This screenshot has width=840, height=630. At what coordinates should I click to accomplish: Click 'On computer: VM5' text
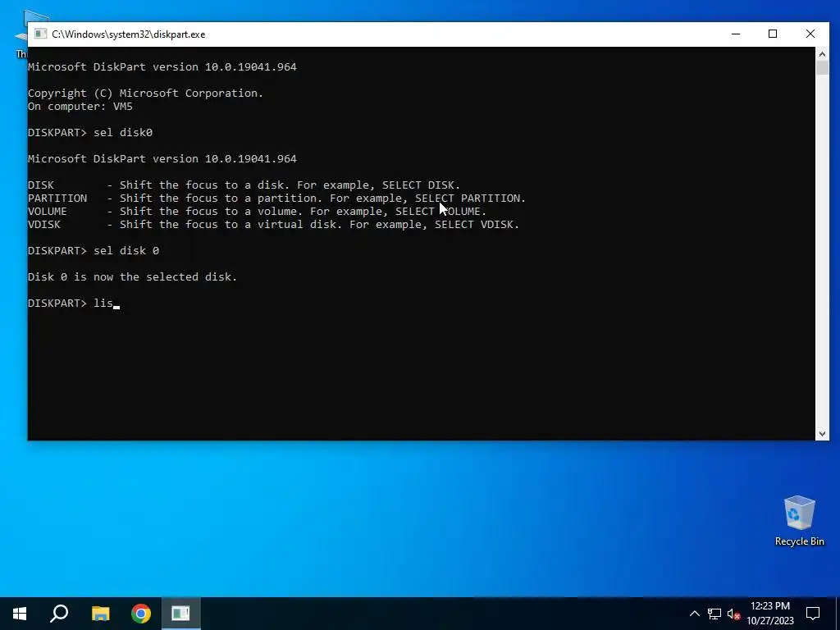(x=80, y=106)
